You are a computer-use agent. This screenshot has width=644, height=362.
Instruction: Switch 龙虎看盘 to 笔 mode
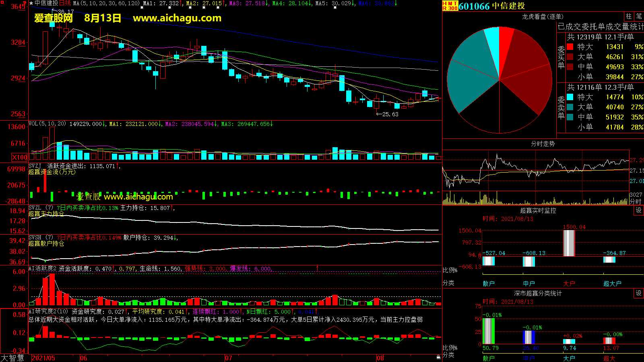point(639,16)
